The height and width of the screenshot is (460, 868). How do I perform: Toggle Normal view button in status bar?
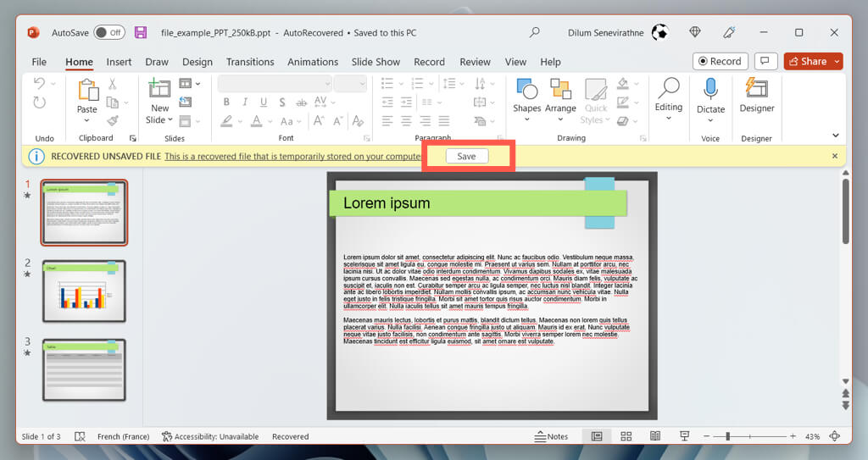[597, 436]
